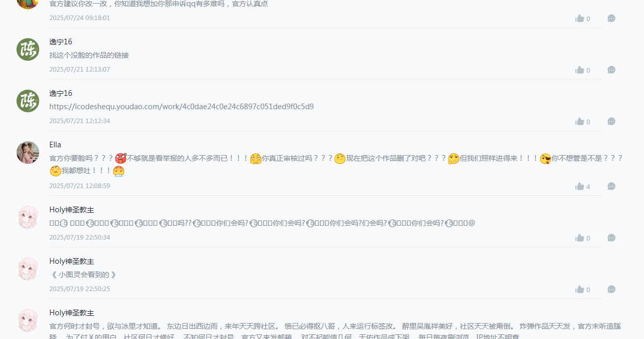
Task: Like the comment posted at 2025/07/24 09:18:01
Action: point(580,19)
